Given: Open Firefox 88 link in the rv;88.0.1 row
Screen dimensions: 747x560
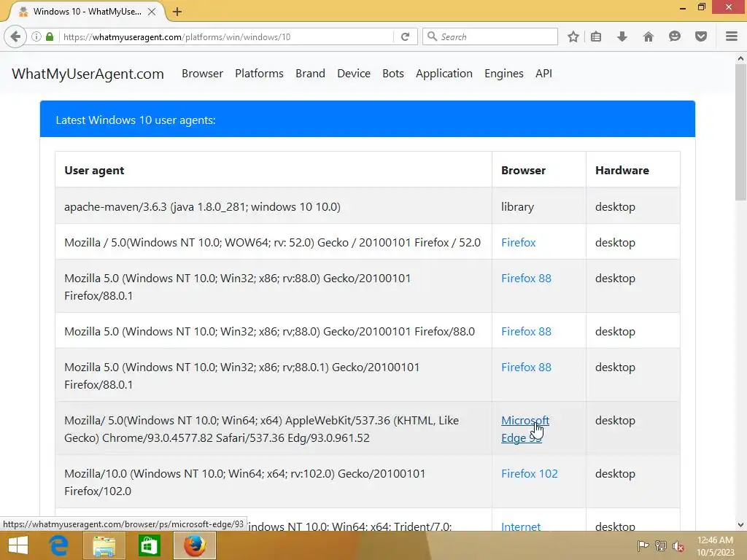Looking at the screenshot, I should pyautogui.click(x=526, y=367).
